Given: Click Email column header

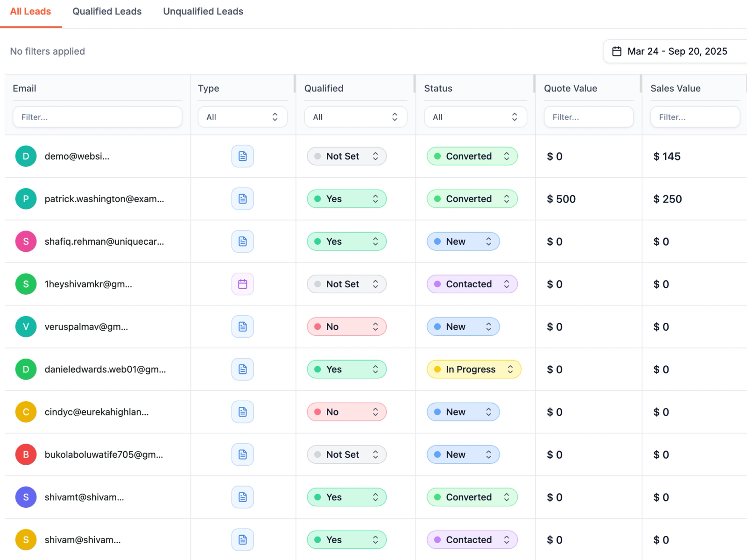Looking at the screenshot, I should coord(24,88).
